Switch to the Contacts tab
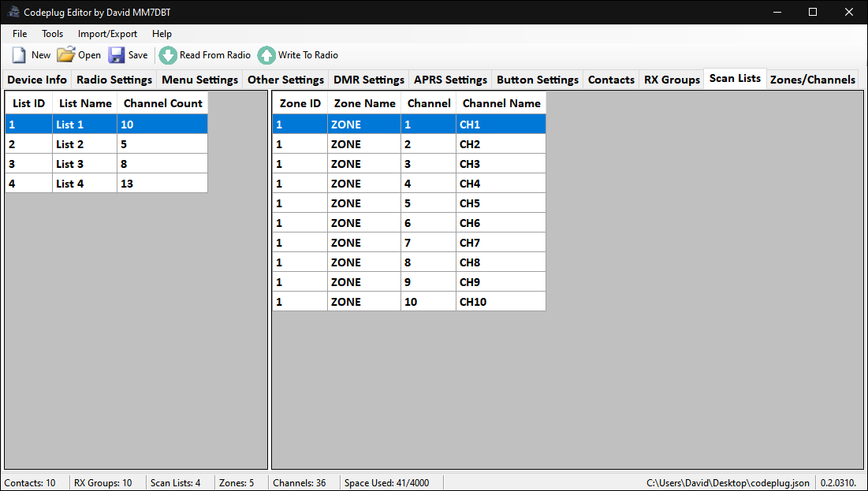This screenshot has width=868, height=491. click(x=611, y=80)
